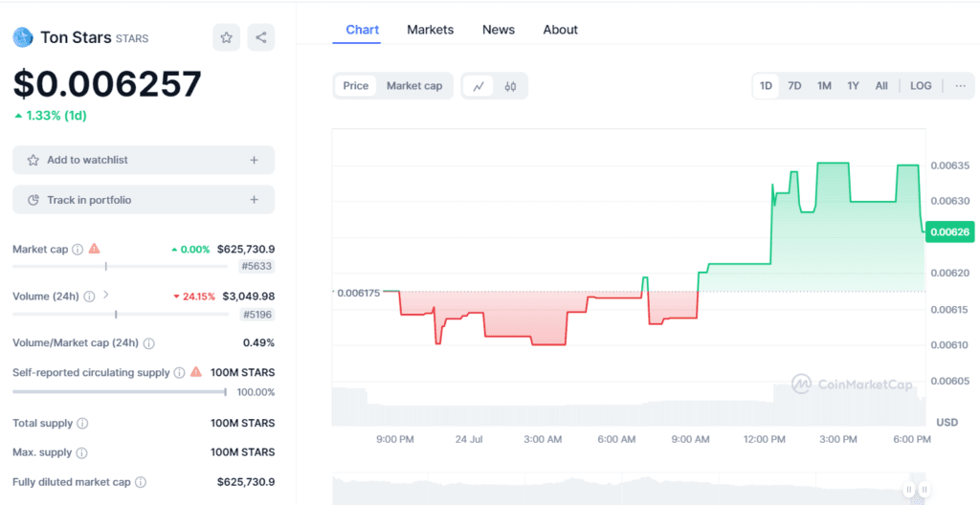Click the #5196 volume rank badge
The height and width of the screenshot is (505, 980).
tap(256, 314)
